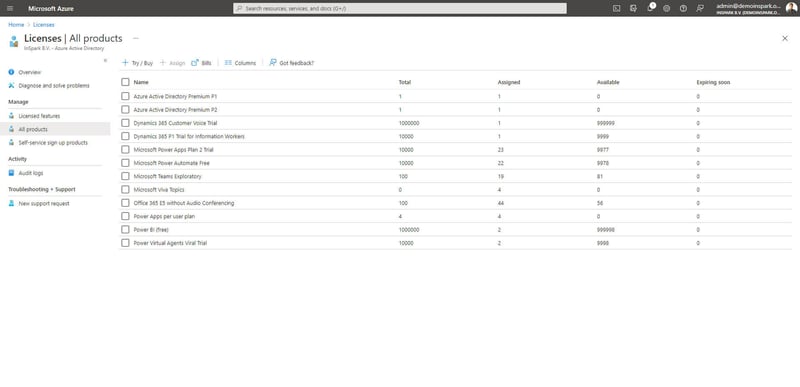The width and height of the screenshot is (800, 387).
Task: Open Diagnose and solve problems
Action: click(55, 86)
